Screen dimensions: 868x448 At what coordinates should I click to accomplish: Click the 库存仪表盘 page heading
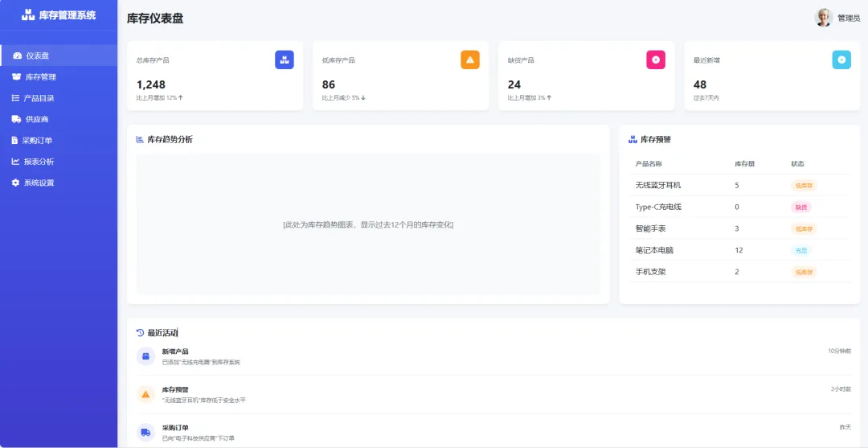coord(155,18)
